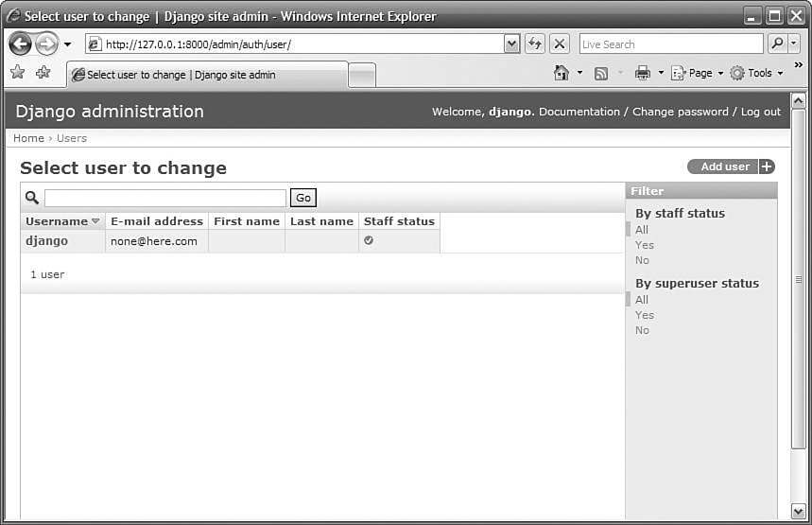Screen dimensions: 812x525
Task: Show more toolbar items via chevron
Action: [799, 64]
